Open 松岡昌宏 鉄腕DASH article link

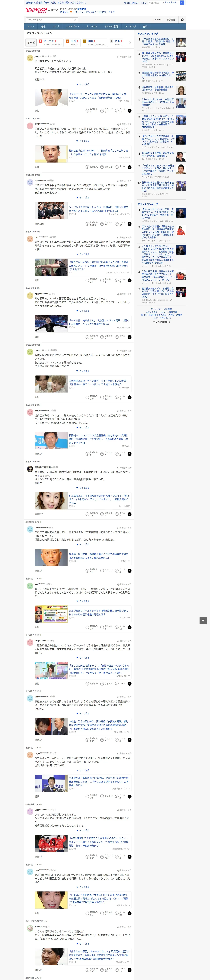click(x=98, y=152)
